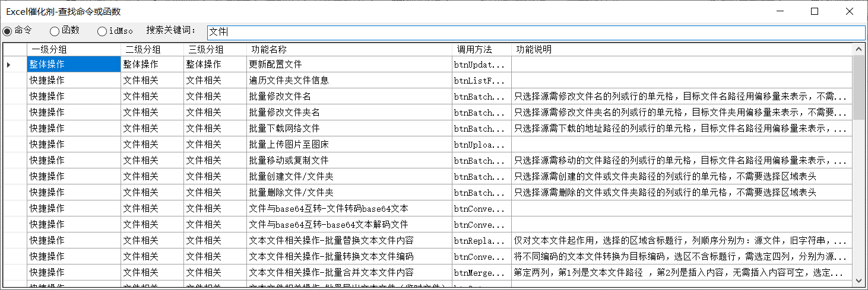This screenshot has height=290, width=868.
Task: Click 文件相关 二级分组 cell in 批量修改文件名 row
Action: pos(153,96)
